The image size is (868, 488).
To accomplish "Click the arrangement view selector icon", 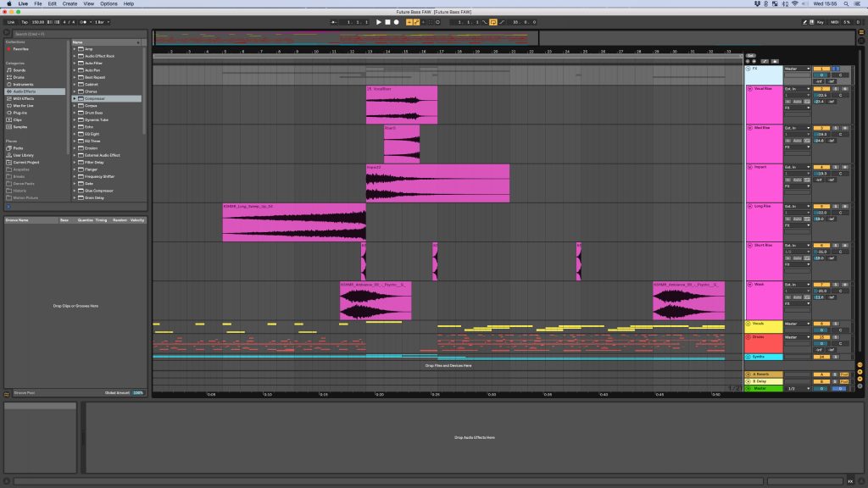I will 861,32.
